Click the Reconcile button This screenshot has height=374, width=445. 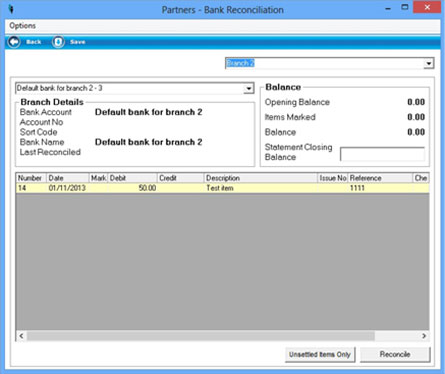click(x=395, y=354)
